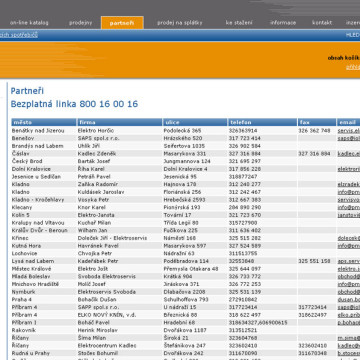Select city Český Brod
This screenshot has height=360, width=360.
point(27,161)
